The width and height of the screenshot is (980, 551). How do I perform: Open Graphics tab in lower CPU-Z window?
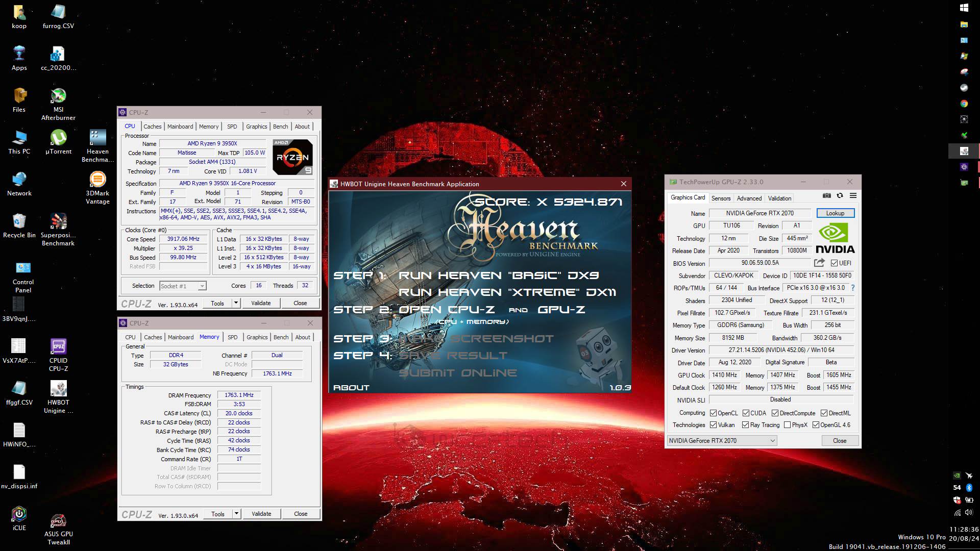257,337
